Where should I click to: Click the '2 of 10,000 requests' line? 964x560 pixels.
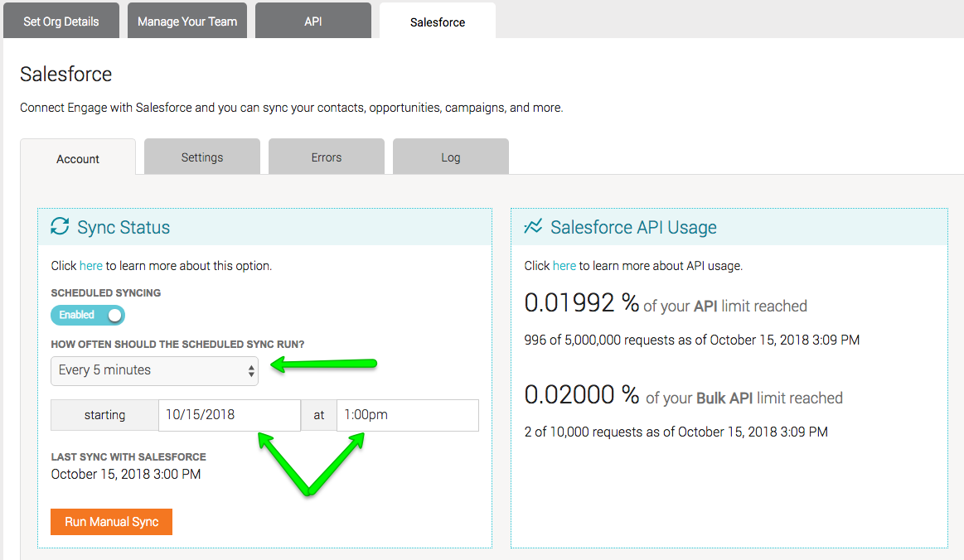[x=676, y=432]
